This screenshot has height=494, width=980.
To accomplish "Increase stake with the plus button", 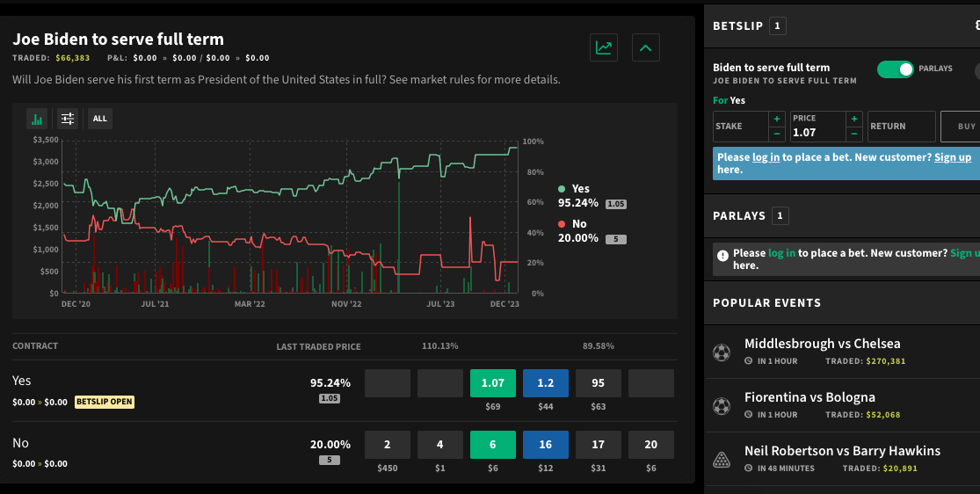I will coord(776,119).
